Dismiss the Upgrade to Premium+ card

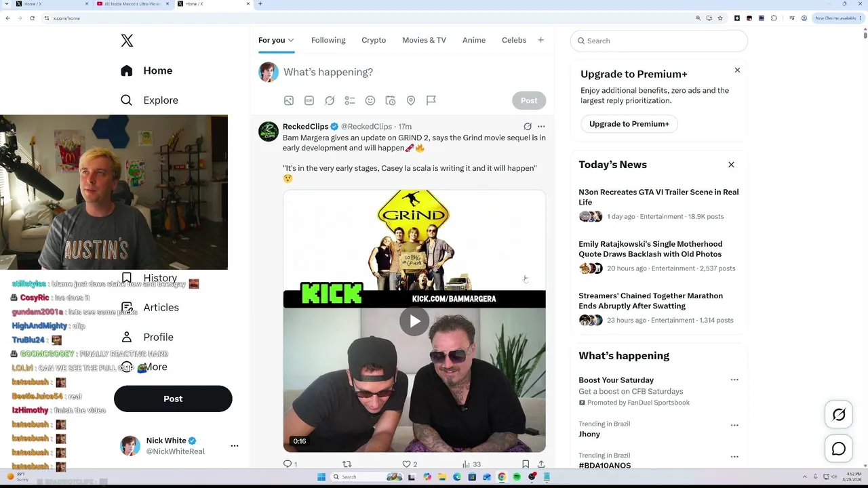pos(737,70)
